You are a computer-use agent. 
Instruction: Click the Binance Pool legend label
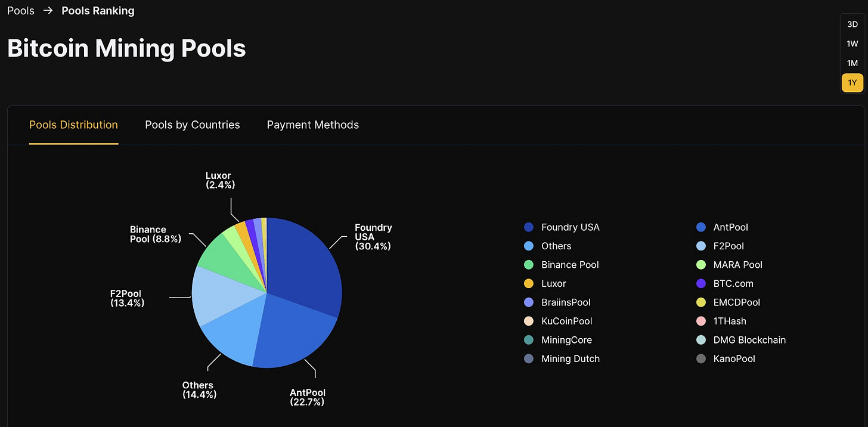(x=570, y=265)
